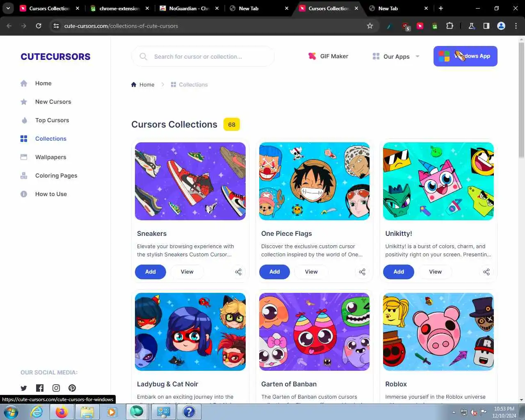
Task: Open a new browser tab
Action: pos(441,8)
